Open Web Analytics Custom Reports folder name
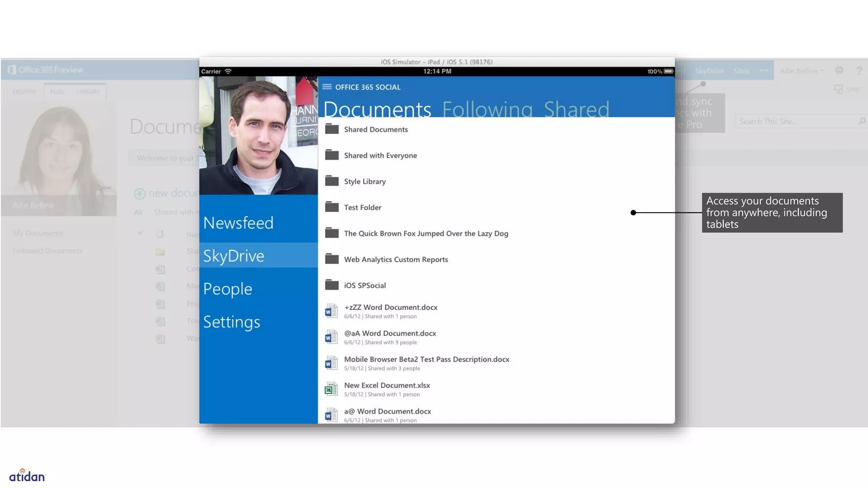868x488 pixels. pyautogui.click(x=396, y=259)
